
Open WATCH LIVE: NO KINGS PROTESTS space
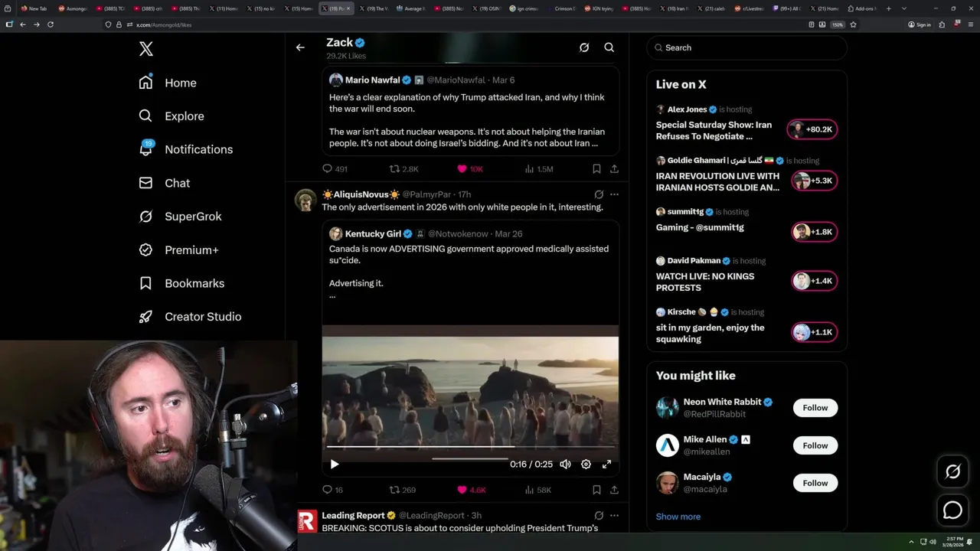pyautogui.click(x=705, y=282)
